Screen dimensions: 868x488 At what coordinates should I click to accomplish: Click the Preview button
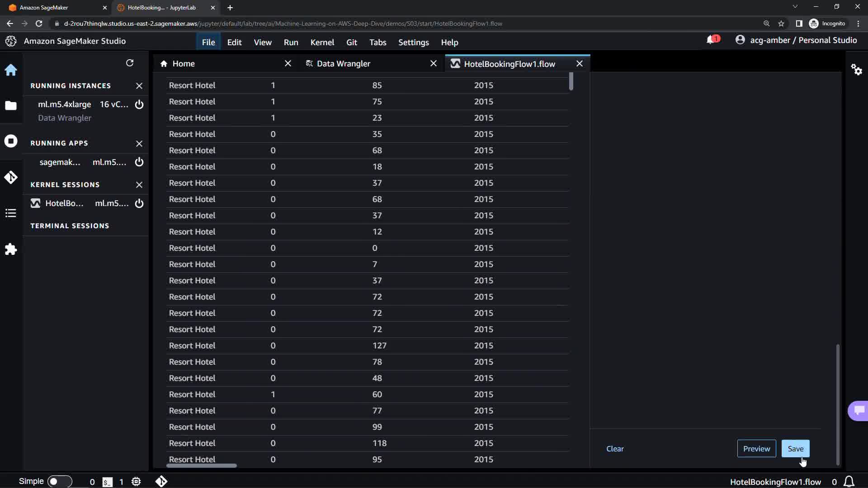756,449
